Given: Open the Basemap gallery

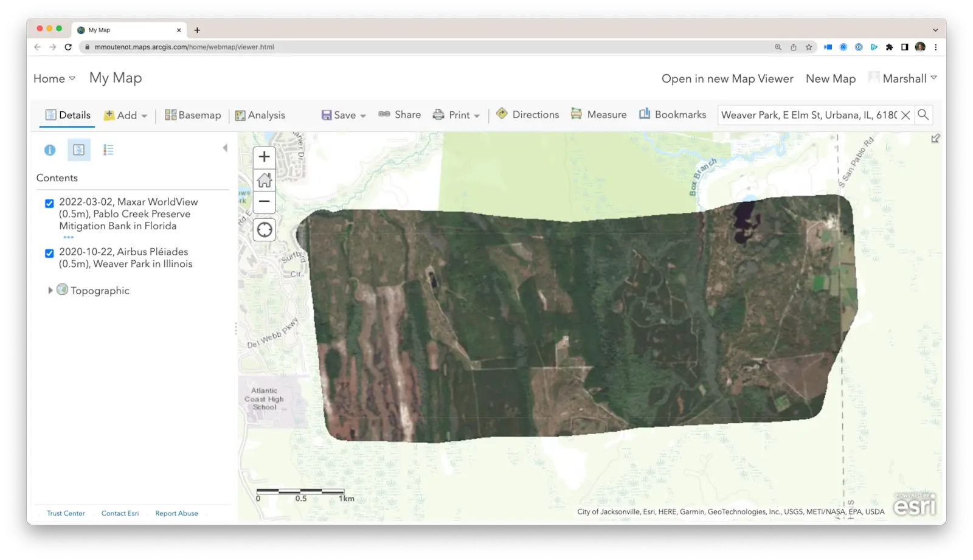Looking at the screenshot, I should point(193,115).
